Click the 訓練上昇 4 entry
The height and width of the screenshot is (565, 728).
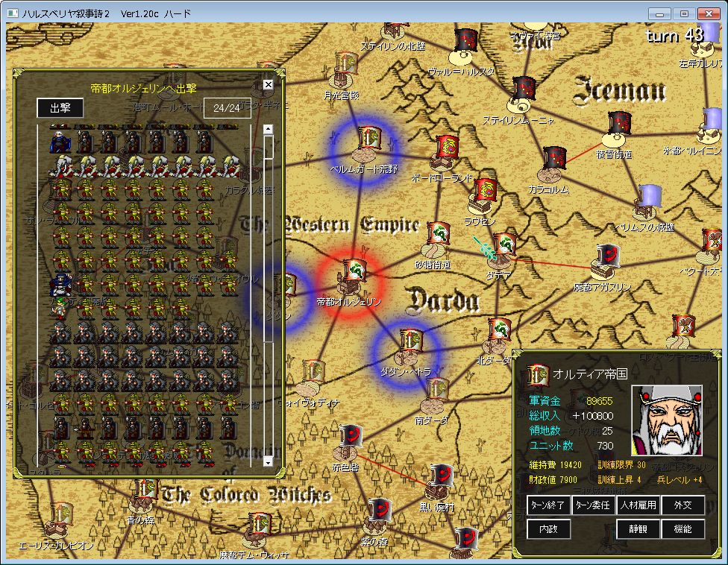click(x=619, y=479)
